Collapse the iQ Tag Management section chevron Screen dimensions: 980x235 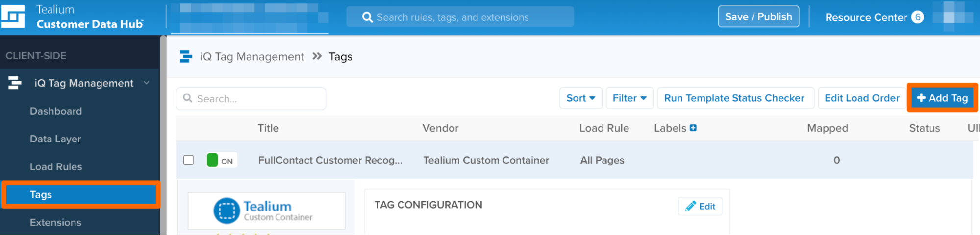point(147,83)
